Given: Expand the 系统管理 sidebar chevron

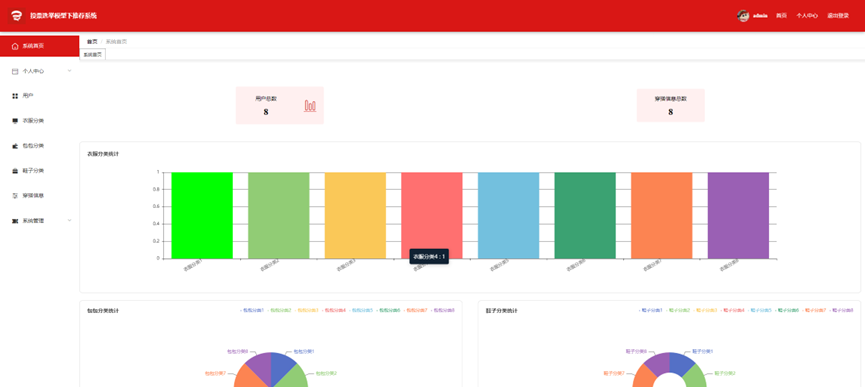Looking at the screenshot, I should tap(70, 220).
